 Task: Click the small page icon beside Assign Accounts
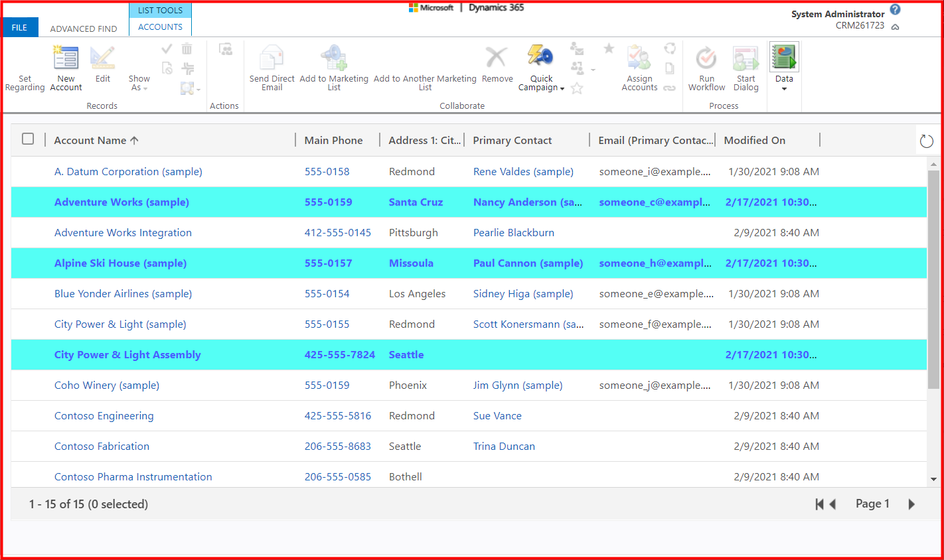(x=670, y=68)
